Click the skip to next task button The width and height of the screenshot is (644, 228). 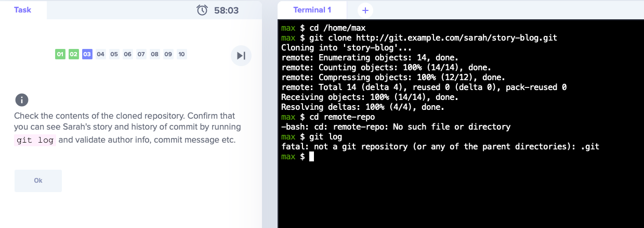coord(241,56)
